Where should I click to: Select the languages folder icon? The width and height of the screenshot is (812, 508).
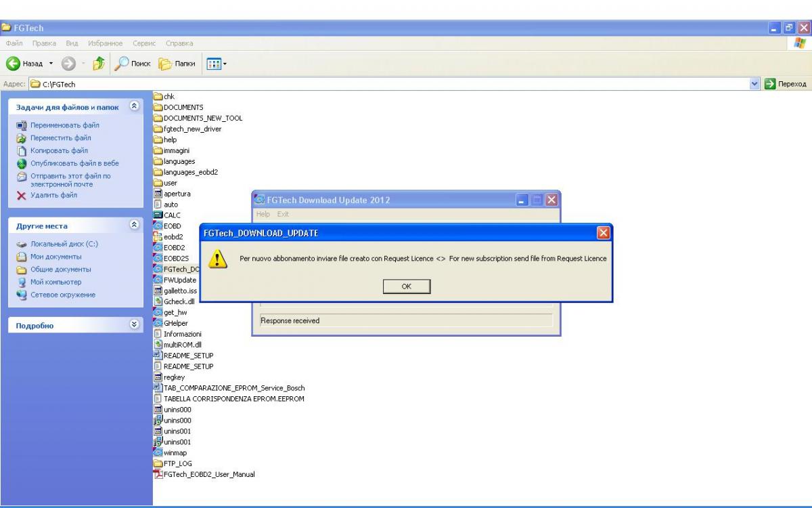point(159,161)
